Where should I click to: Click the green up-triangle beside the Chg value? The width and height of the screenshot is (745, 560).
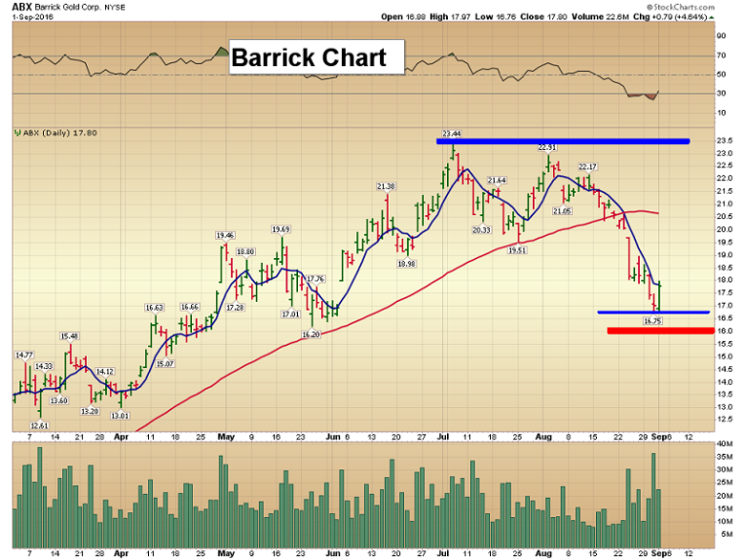(712, 18)
